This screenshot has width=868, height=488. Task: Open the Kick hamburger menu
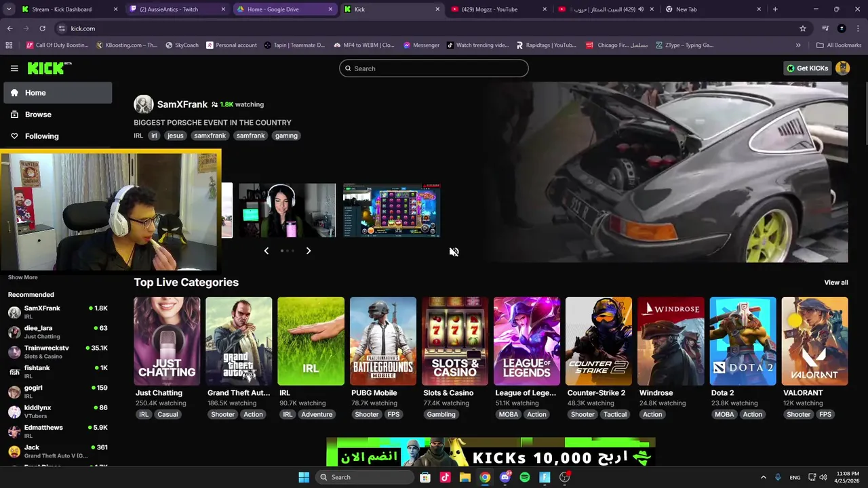coord(14,68)
